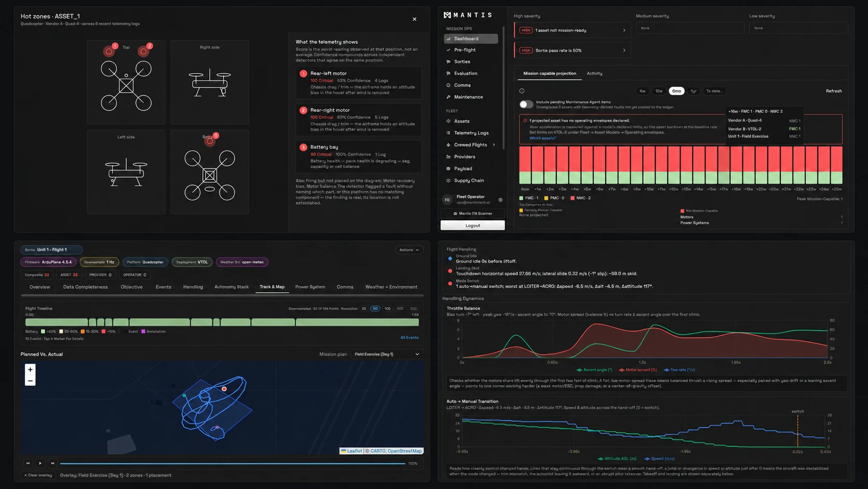The height and width of the screenshot is (489, 868).
Task: Click the Logout button
Action: pos(472,226)
